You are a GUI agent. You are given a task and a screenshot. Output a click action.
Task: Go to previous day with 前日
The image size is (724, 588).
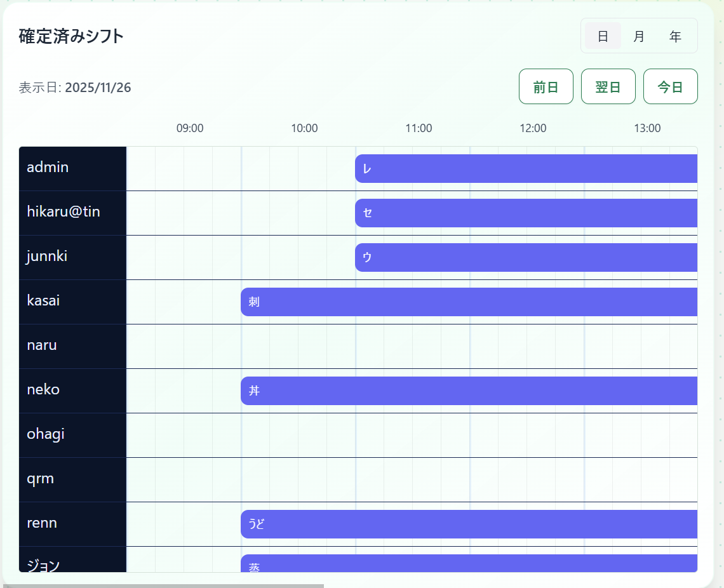[546, 86]
